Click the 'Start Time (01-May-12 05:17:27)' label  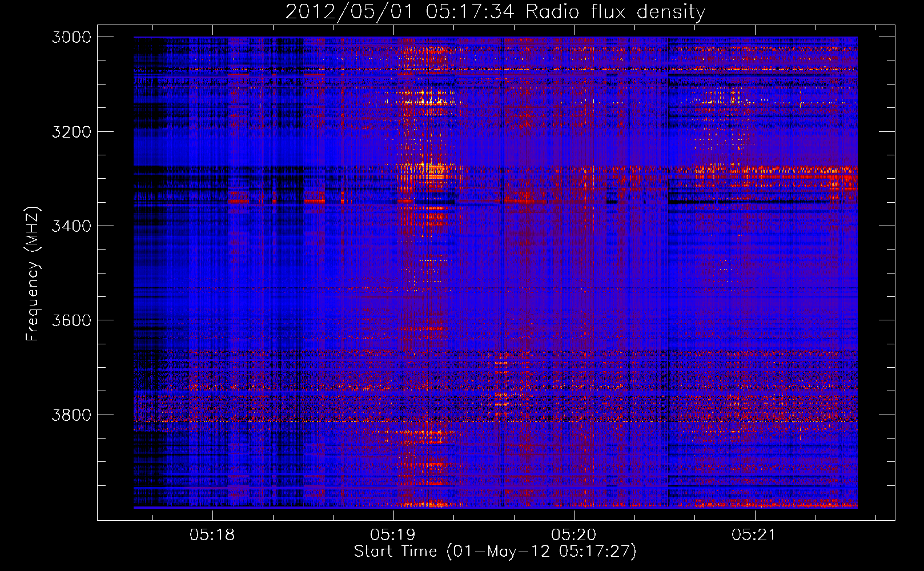click(495, 552)
